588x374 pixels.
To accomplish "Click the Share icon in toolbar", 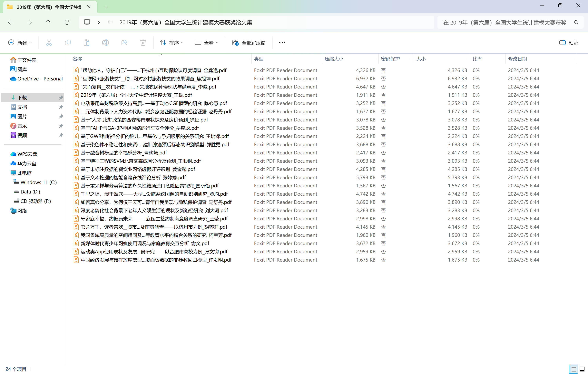I will pyautogui.click(x=124, y=43).
